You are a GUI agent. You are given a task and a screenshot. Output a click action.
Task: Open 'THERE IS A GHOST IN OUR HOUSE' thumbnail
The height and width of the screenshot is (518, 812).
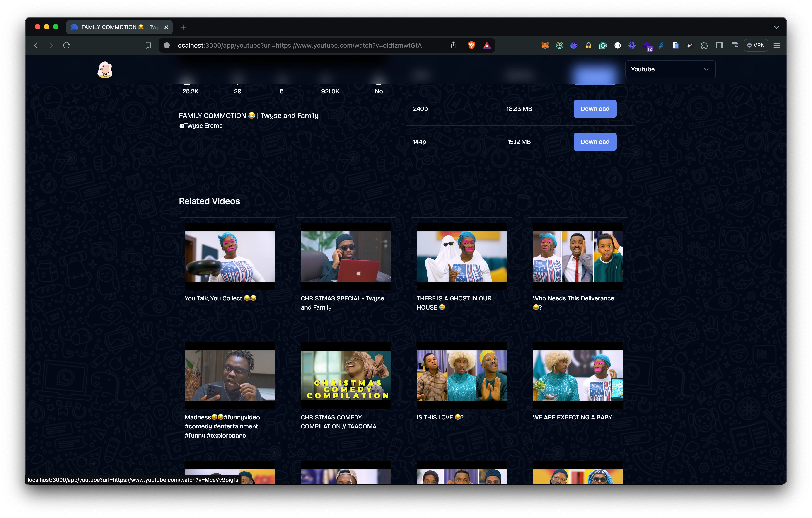click(462, 257)
